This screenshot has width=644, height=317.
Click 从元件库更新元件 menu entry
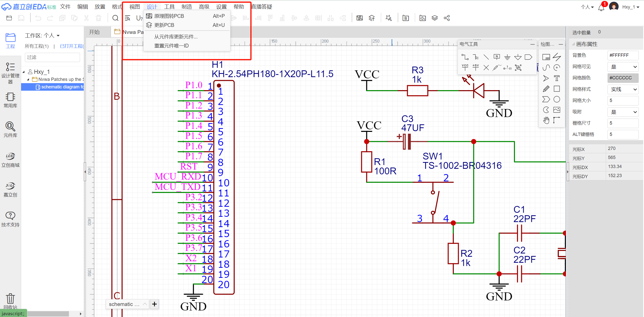click(176, 37)
